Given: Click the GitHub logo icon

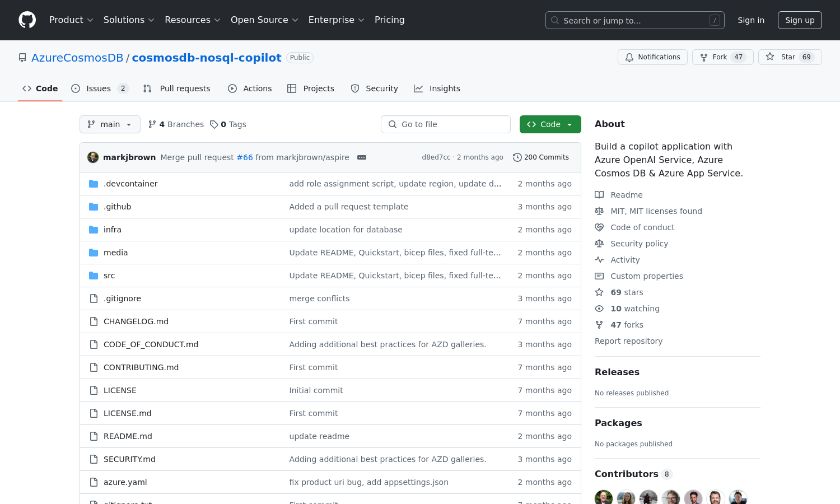Looking at the screenshot, I should pos(27,20).
